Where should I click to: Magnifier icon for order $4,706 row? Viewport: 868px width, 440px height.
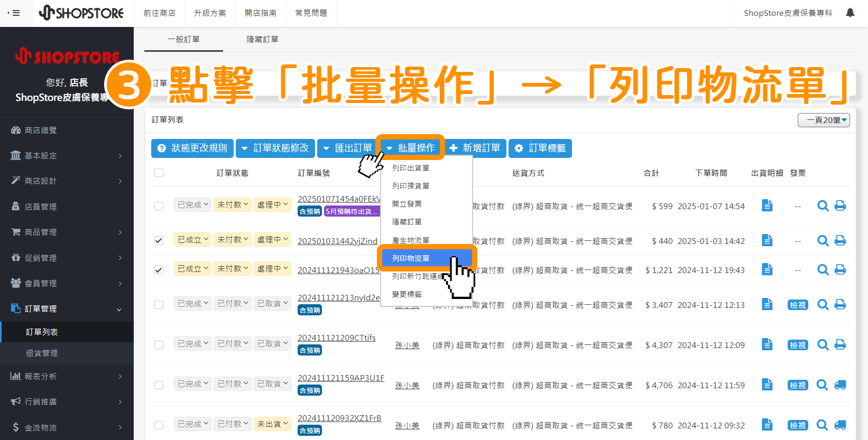[823, 385]
